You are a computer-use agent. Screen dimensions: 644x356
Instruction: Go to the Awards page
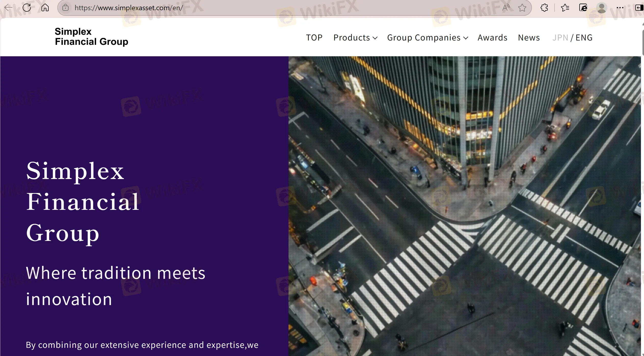pos(492,38)
